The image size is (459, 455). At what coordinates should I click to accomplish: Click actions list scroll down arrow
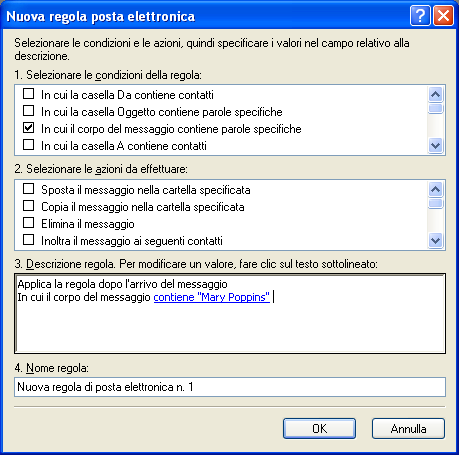point(435,240)
